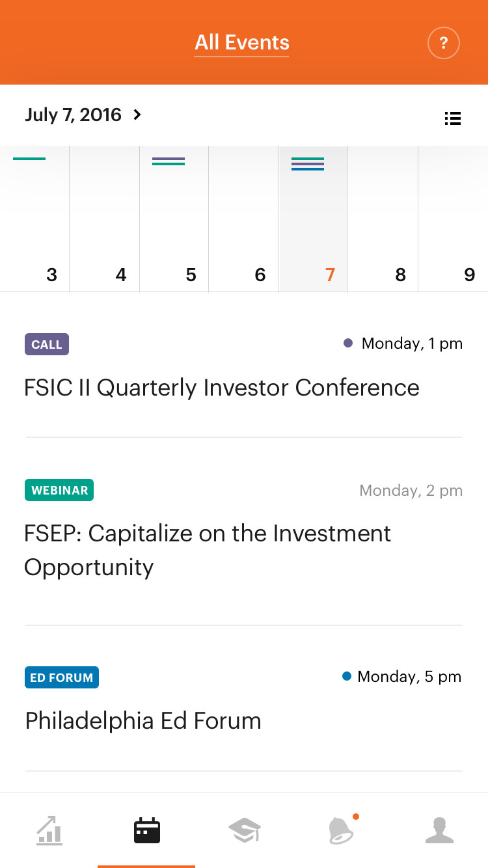
Task: Expand the July 7, 2016 date chevron
Action: 137,115
